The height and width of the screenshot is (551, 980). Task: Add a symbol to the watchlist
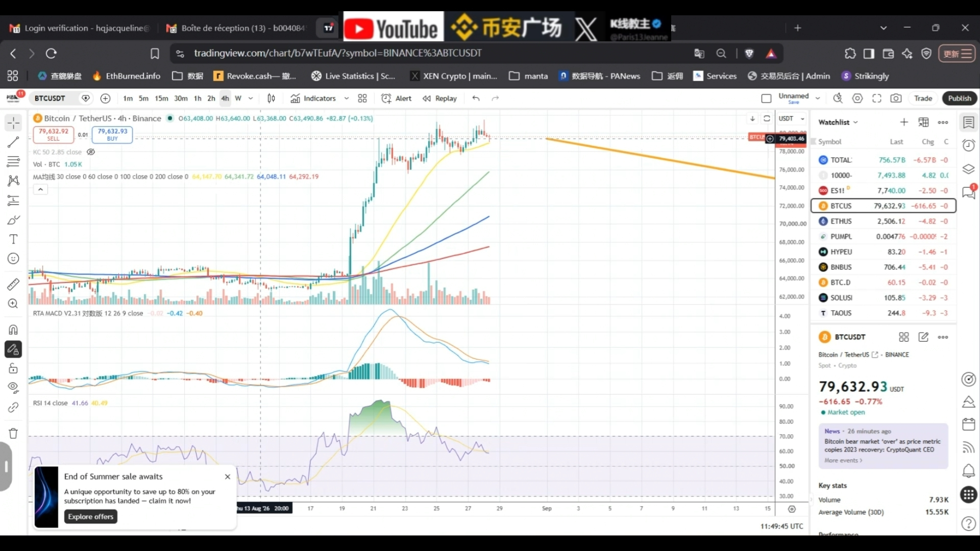pos(904,122)
